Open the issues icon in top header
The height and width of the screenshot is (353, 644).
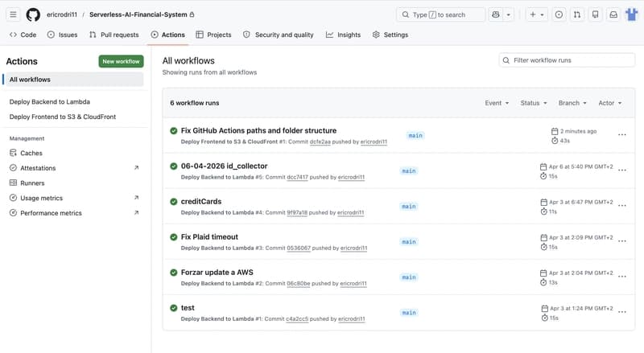point(559,14)
